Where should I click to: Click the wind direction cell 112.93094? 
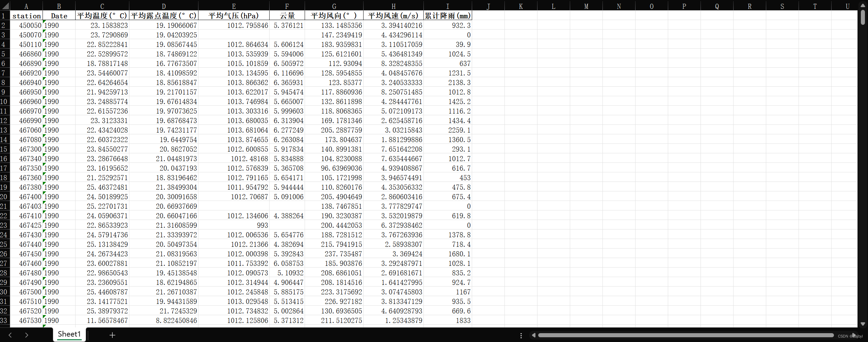(334, 63)
